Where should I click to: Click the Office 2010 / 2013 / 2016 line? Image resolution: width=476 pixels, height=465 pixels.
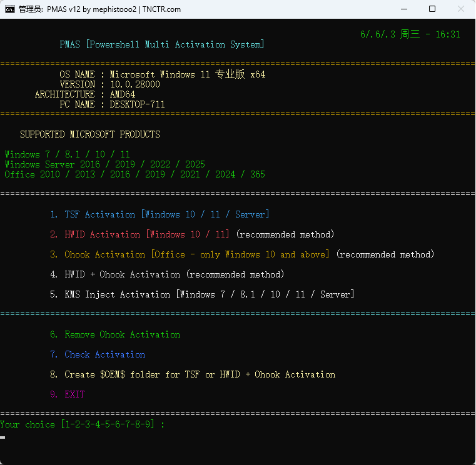coord(134,174)
